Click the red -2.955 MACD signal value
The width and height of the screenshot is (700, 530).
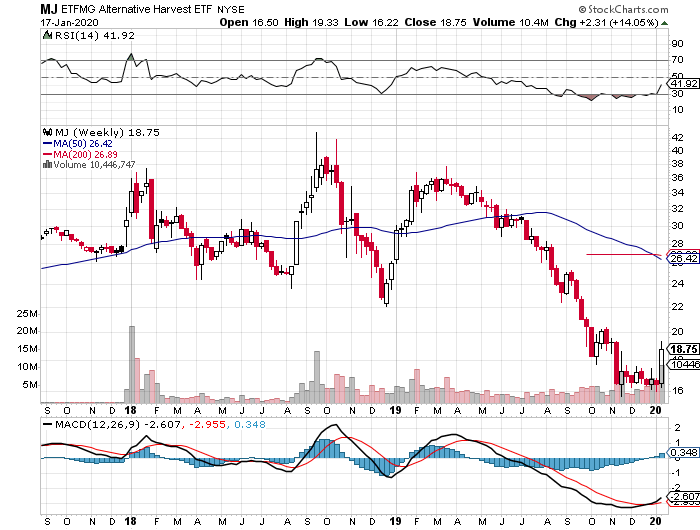click(x=207, y=424)
